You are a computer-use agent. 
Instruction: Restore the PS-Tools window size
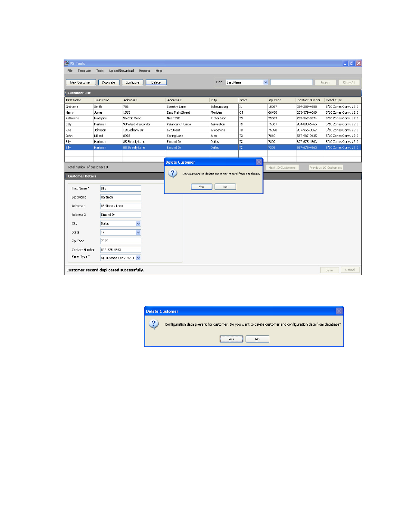[352, 63]
